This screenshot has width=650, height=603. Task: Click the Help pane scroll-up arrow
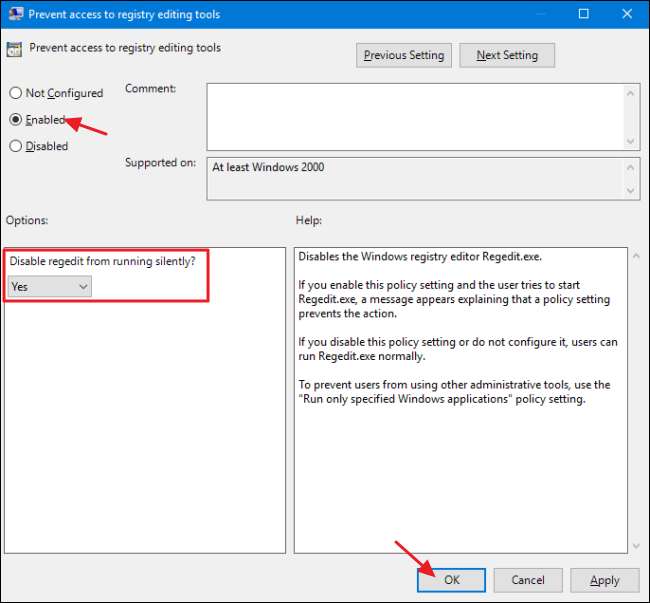pyautogui.click(x=636, y=256)
